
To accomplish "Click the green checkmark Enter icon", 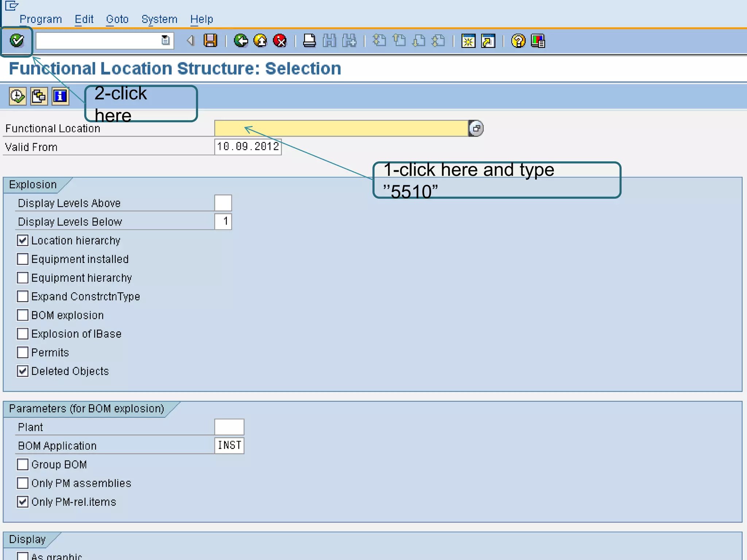I will point(17,41).
